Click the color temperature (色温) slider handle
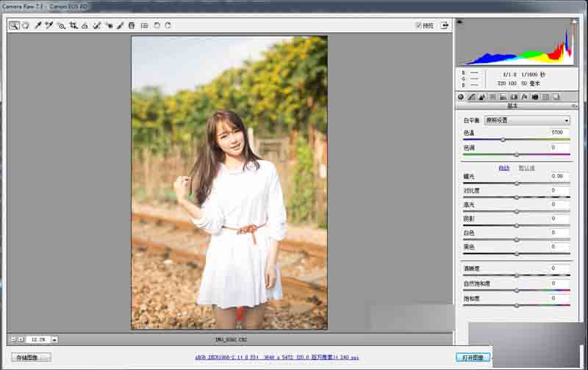 (x=503, y=139)
